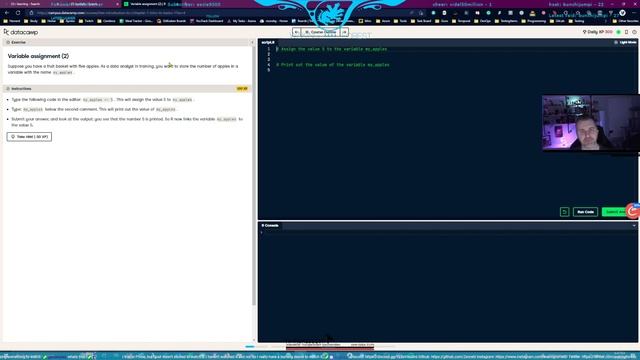Open the mobile phone icon in header

[627, 32]
